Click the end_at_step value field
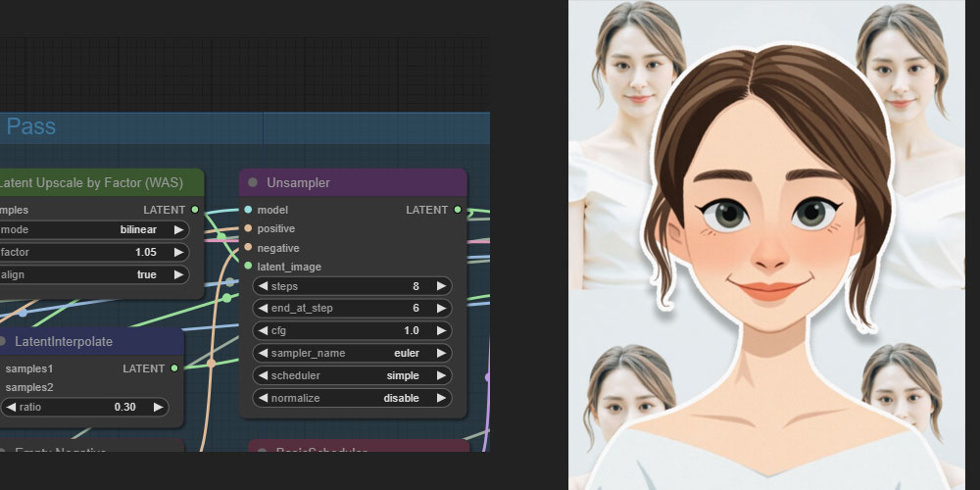This screenshot has height=490, width=980. pos(352,308)
